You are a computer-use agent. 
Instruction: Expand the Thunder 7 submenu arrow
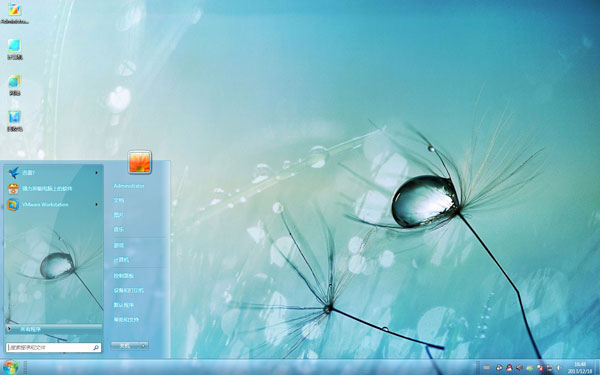tap(96, 173)
